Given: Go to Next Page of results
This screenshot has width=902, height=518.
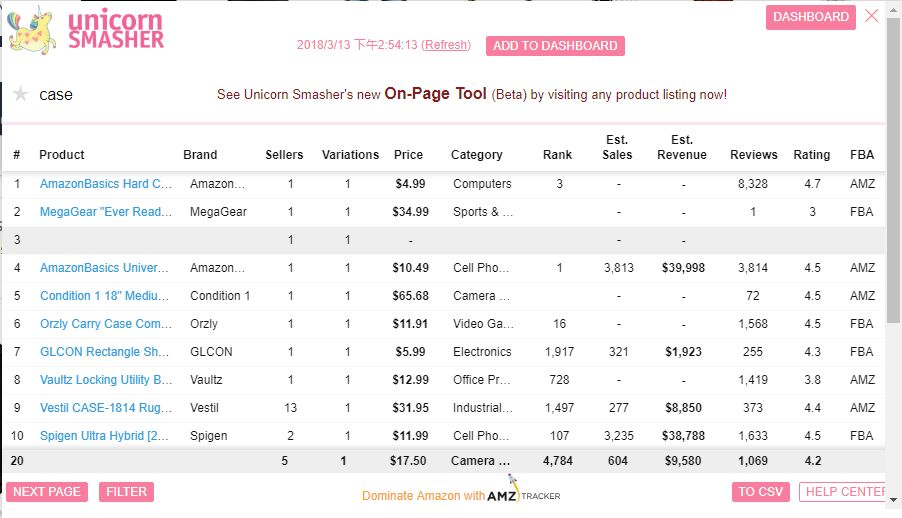Looking at the screenshot, I should (47, 492).
